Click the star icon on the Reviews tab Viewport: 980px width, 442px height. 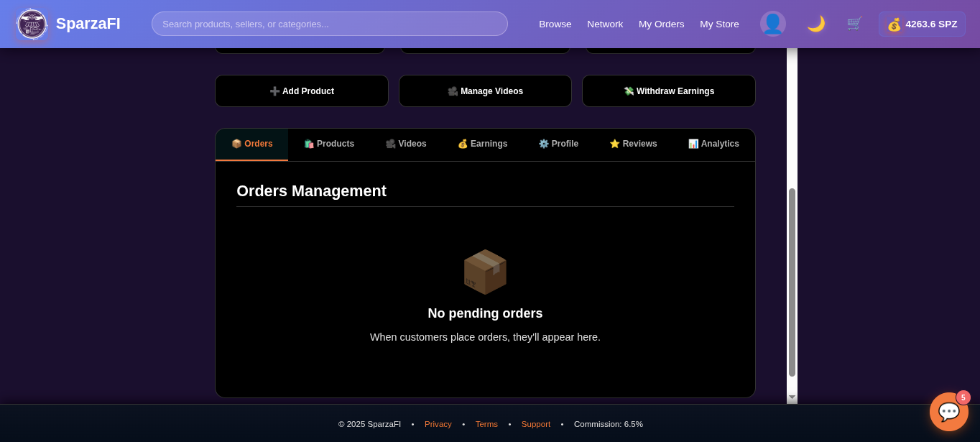coord(614,144)
